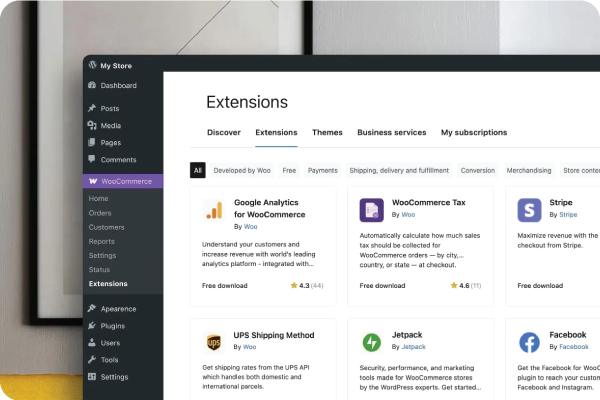Filter by Developed by Woo
The image size is (600, 400).
tap(242, 170)
